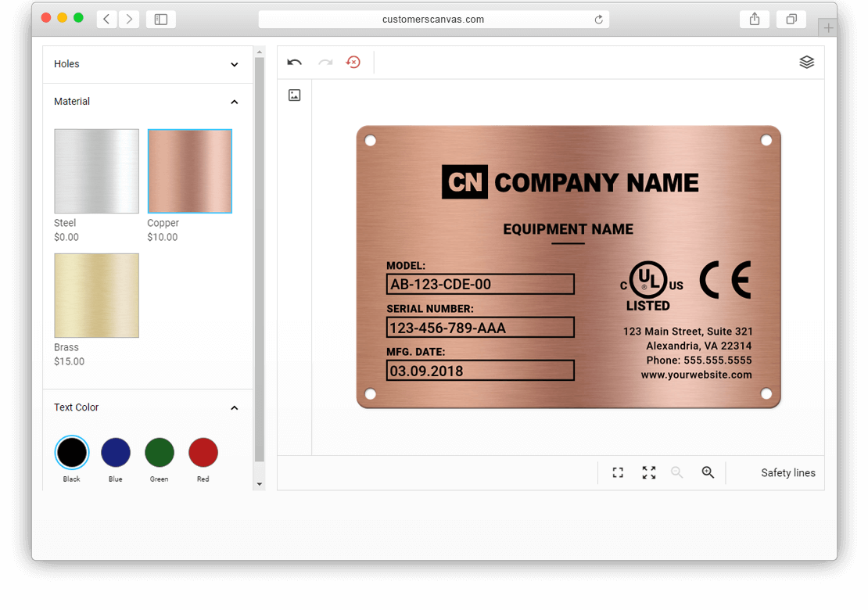The width and height of the screenshot is (868, 610).
Task: Set text color to Green
Action: pos(160,452)
